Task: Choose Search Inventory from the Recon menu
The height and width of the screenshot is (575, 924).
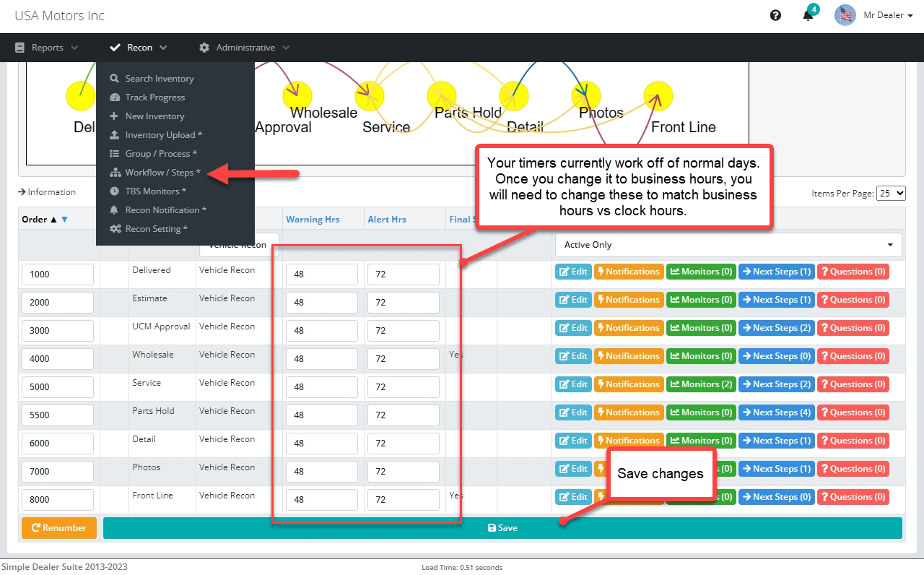Action: pos(159,79)
